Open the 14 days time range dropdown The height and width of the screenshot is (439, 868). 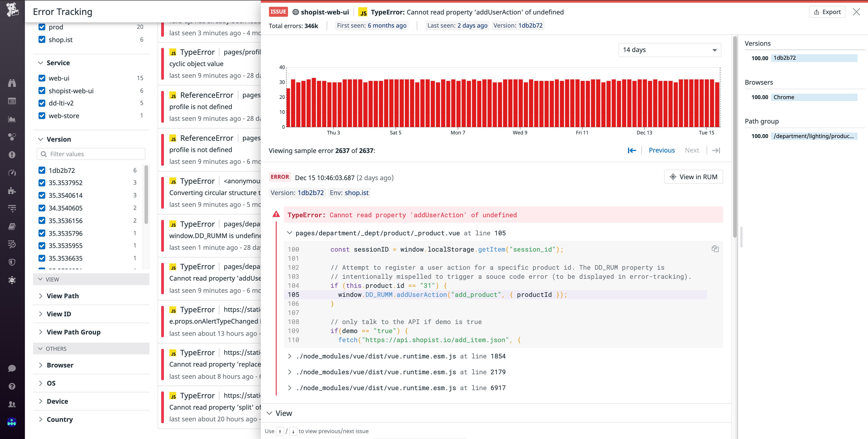pyautogui.click(x=670, y=50)
